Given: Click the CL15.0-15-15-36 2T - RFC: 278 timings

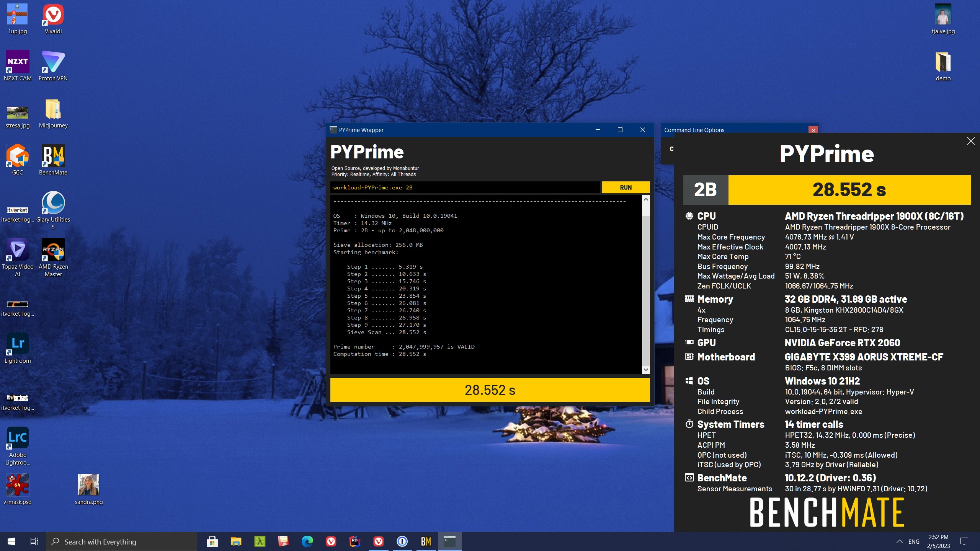Looking at the screenshot, I should 834,329.
